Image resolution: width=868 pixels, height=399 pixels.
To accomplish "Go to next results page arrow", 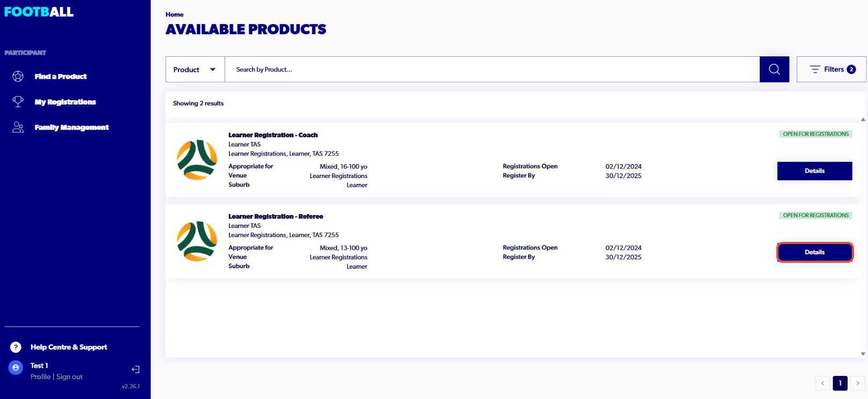I will pyautogui.click(x=858, y=383).
